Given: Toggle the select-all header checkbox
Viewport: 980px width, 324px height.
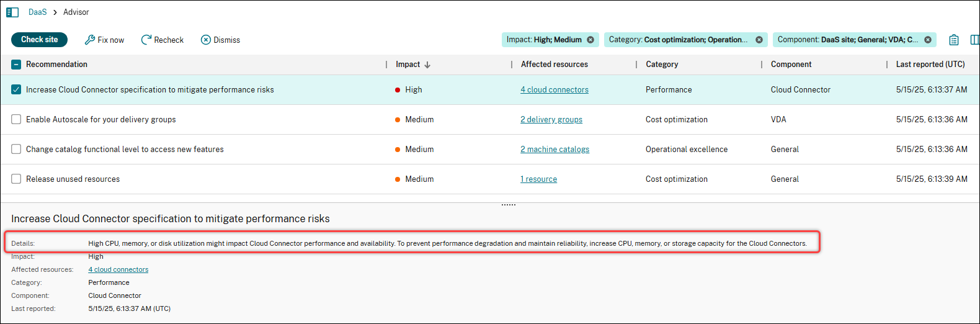Looking at the screenshot, I should [x=16, y=65].
